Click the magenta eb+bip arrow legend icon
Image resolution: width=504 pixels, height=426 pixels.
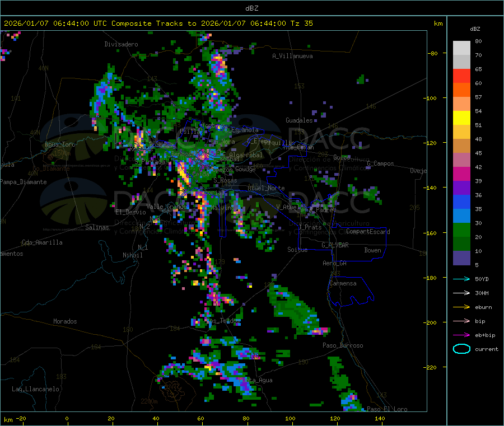tap(461, 335)
